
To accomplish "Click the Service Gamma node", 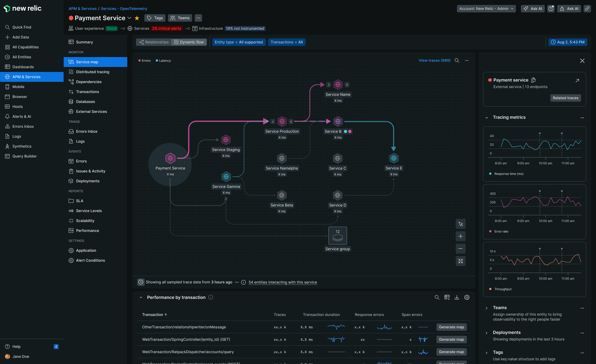I will coord(226,177).
